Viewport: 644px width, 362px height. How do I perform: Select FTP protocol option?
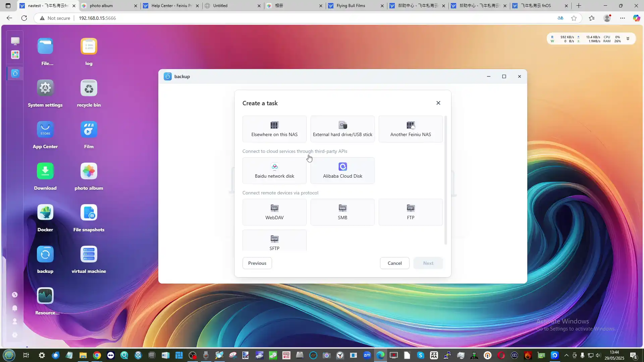pos(411,212)
